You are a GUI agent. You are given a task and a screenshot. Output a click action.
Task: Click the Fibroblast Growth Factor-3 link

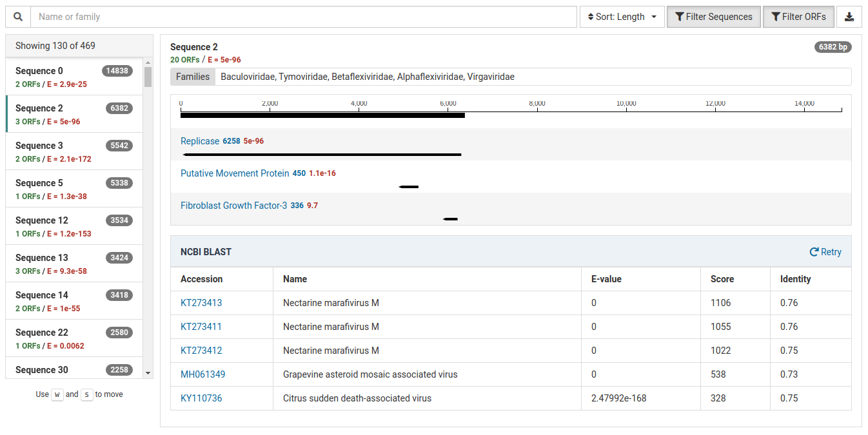(233, 206)
